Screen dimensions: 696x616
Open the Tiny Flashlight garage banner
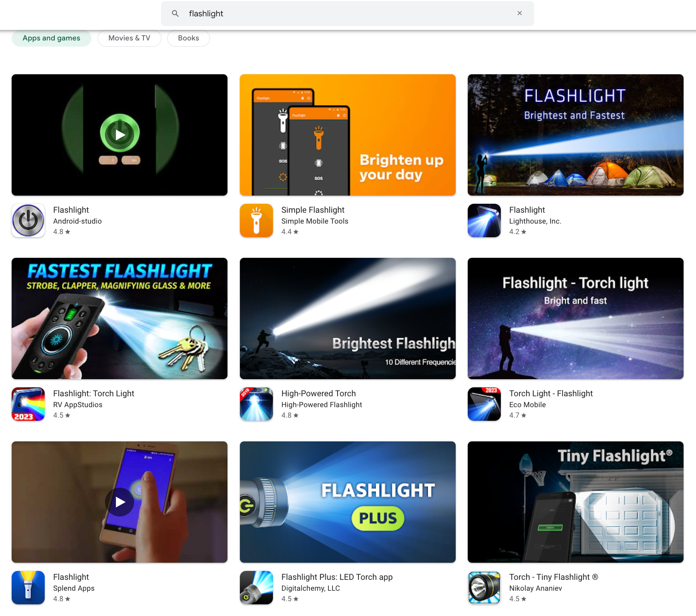575,502
